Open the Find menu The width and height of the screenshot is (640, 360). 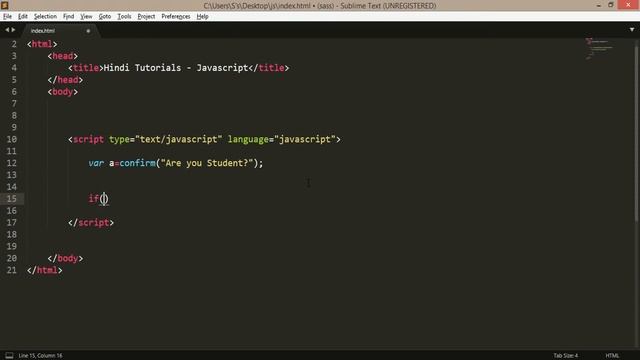(68, 16)
